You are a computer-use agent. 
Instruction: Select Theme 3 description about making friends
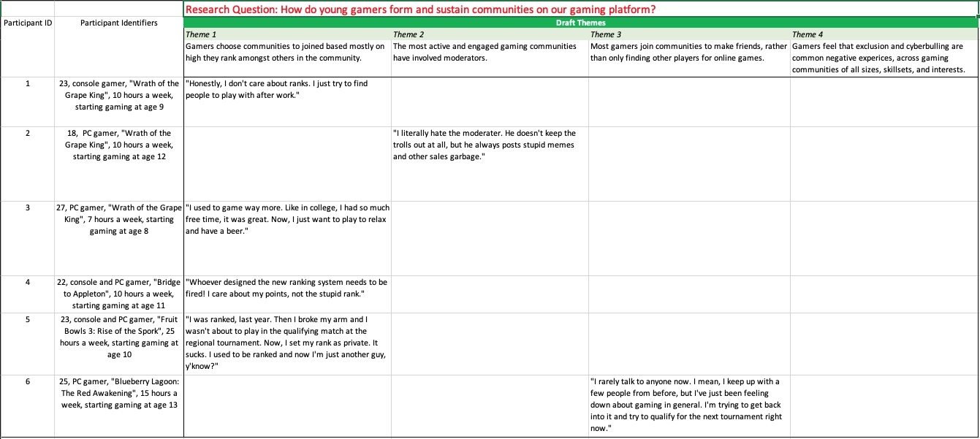point(689,58)
